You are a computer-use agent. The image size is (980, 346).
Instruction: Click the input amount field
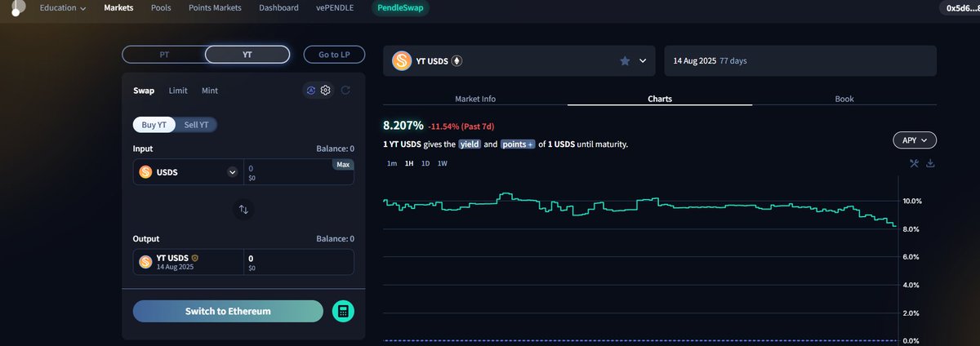[298, 172]
